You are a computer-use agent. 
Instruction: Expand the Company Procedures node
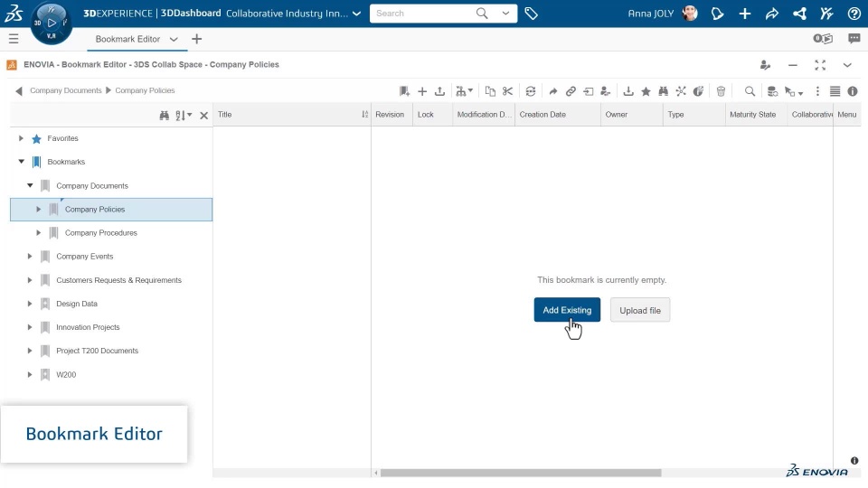(39, 233)
